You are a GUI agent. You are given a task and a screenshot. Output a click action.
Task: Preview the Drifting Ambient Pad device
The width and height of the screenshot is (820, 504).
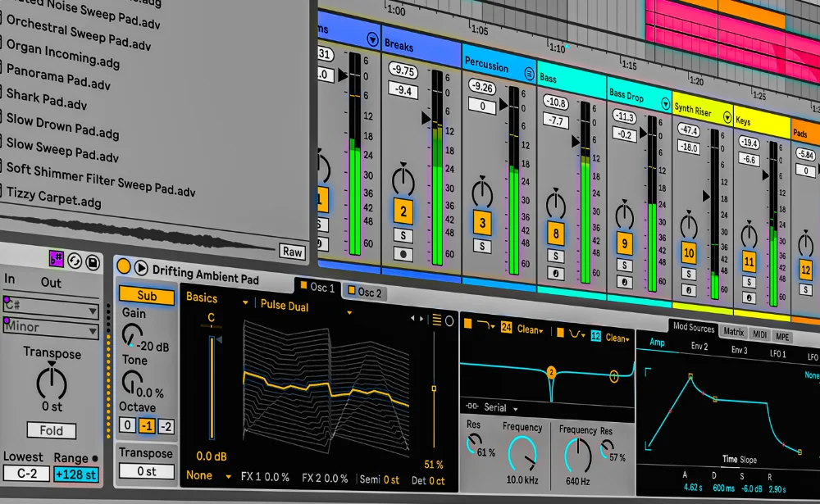click(x=140, y=268)
